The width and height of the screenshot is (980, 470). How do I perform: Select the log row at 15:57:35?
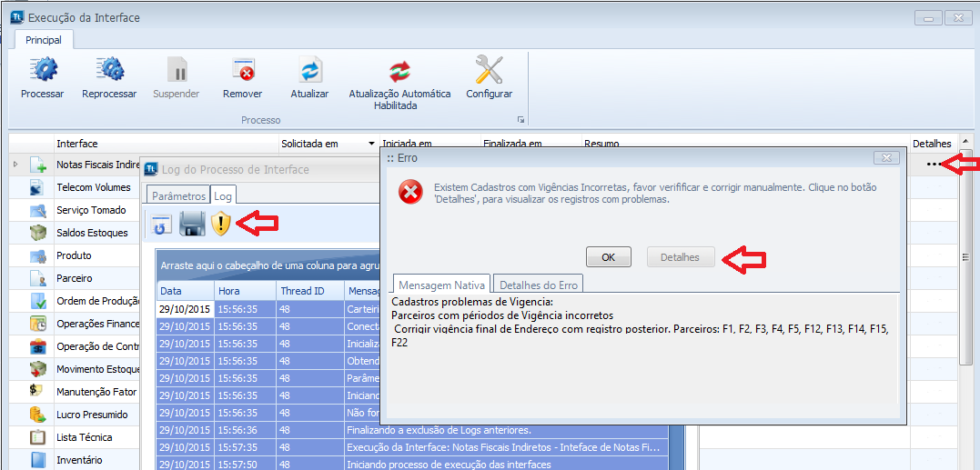(x=412, y=447)
